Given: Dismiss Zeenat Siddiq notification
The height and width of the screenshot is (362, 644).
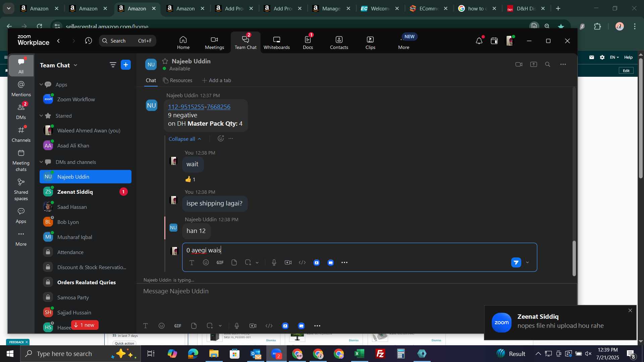Looking at the screenshot, I should point(630,310).
